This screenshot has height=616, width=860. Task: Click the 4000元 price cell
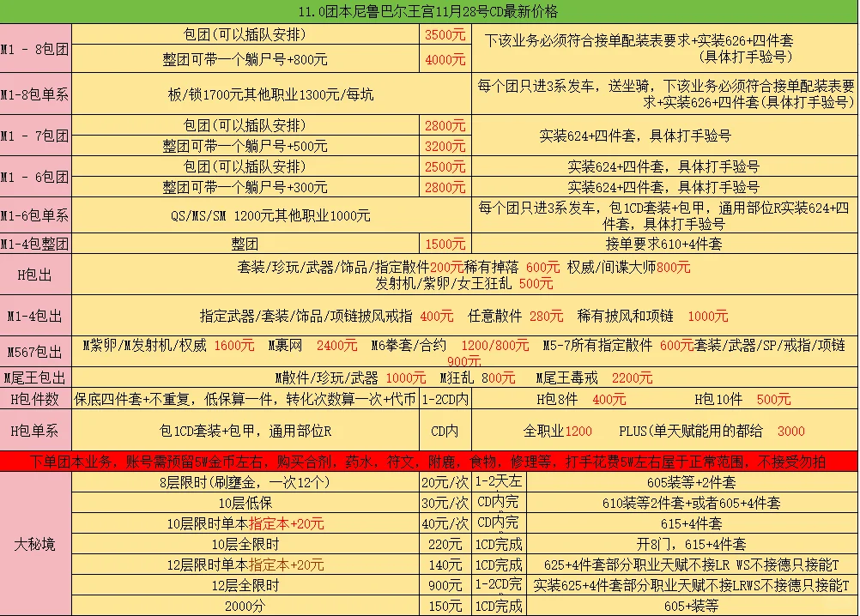click(x=445, y=58)
